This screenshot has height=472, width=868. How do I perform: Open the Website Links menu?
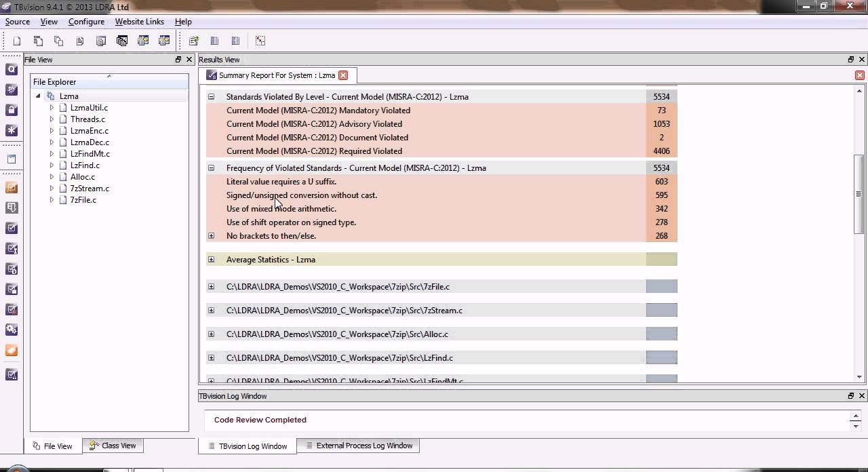click(x=140, y=22)
